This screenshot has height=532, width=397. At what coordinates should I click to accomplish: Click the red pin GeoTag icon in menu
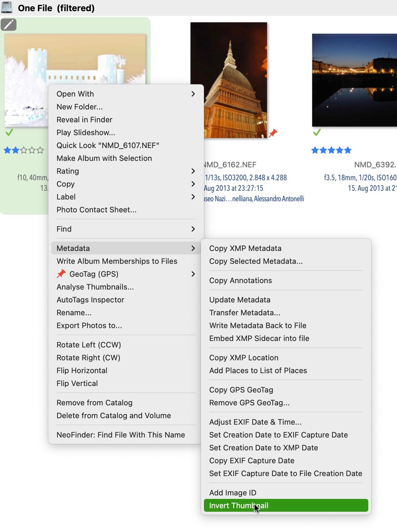point(61,274)
